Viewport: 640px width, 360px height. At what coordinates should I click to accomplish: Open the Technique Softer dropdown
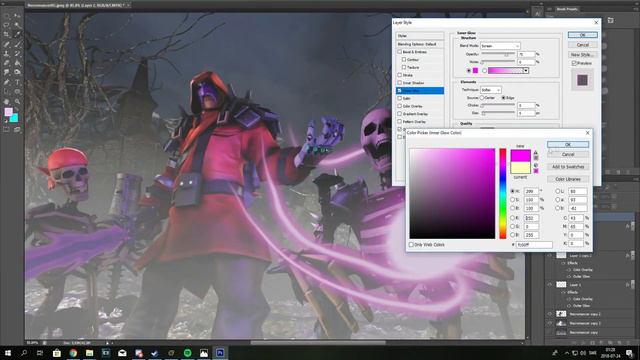(x=491, y=90)
